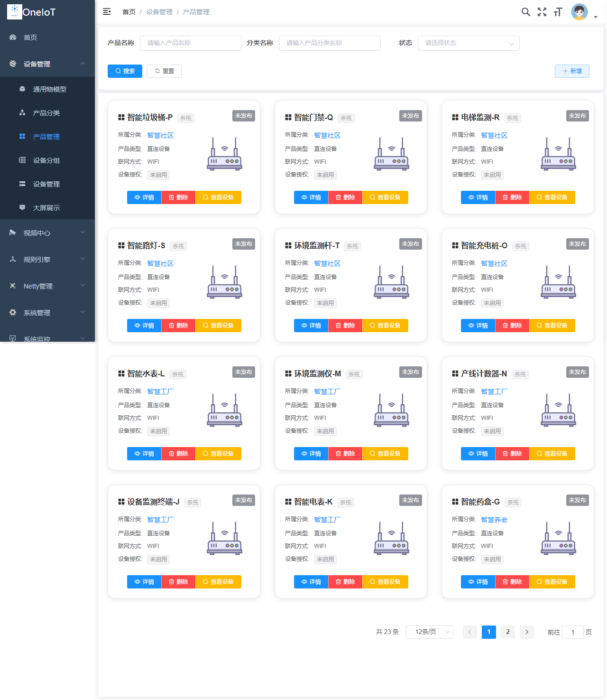
Task: Open 设备分组 menu item
Action: tap(47, 160)
